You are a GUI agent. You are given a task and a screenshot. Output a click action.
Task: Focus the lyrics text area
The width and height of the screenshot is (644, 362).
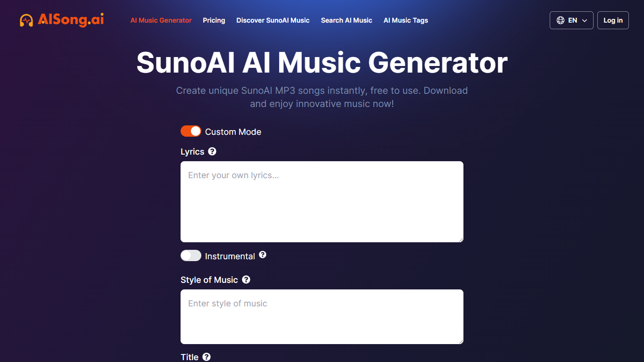(322, 202)
